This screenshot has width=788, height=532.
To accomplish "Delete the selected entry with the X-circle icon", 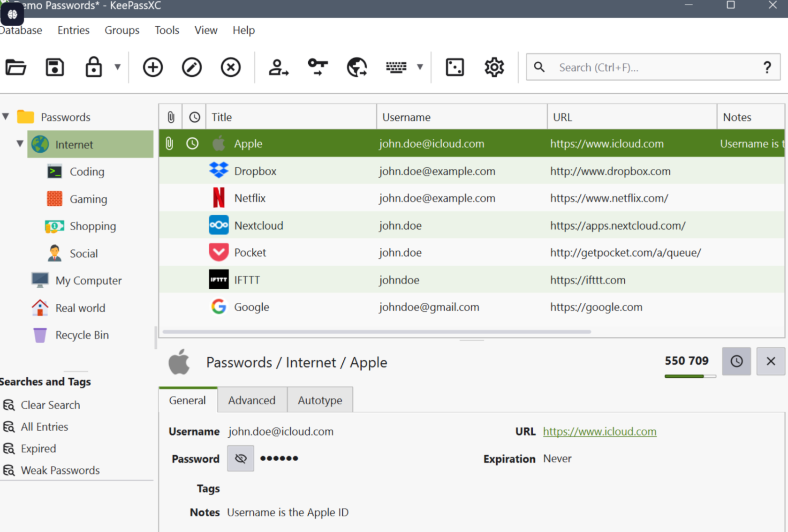I will coord(231,67).
